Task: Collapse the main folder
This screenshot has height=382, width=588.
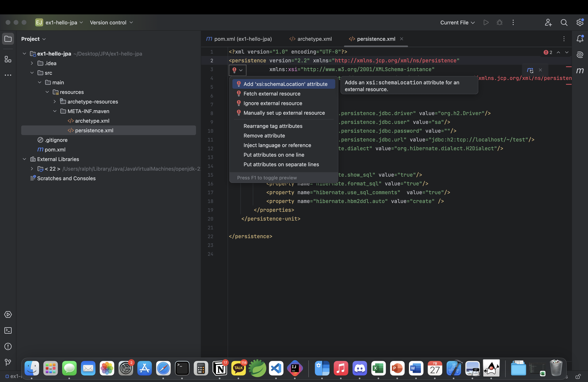Action: (x=40, y=83)
